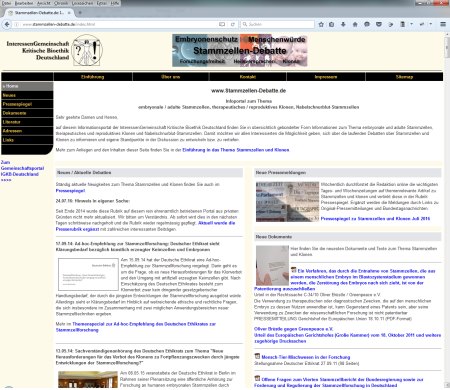Open Themenspecial zur Ad-hoc-Empfehlung link

click(x=136, y=327)
